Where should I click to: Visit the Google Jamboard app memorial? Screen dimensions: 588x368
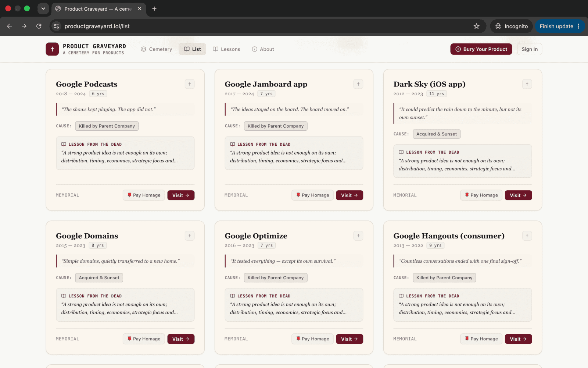(349, 195)
